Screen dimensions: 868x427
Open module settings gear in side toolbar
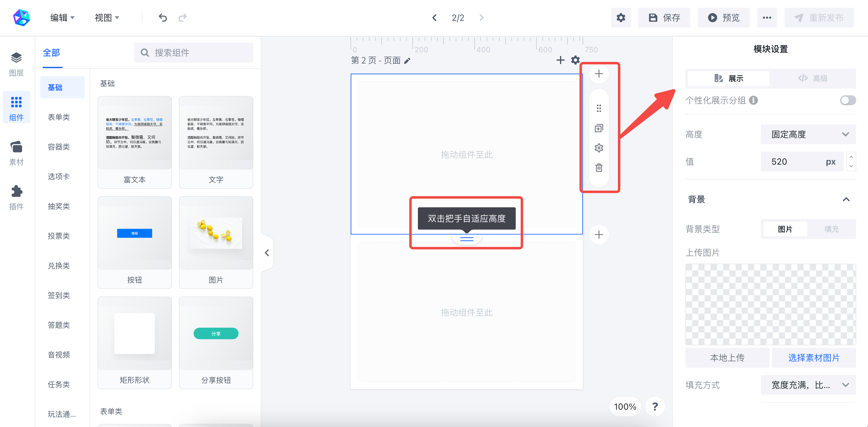(599, 148)
